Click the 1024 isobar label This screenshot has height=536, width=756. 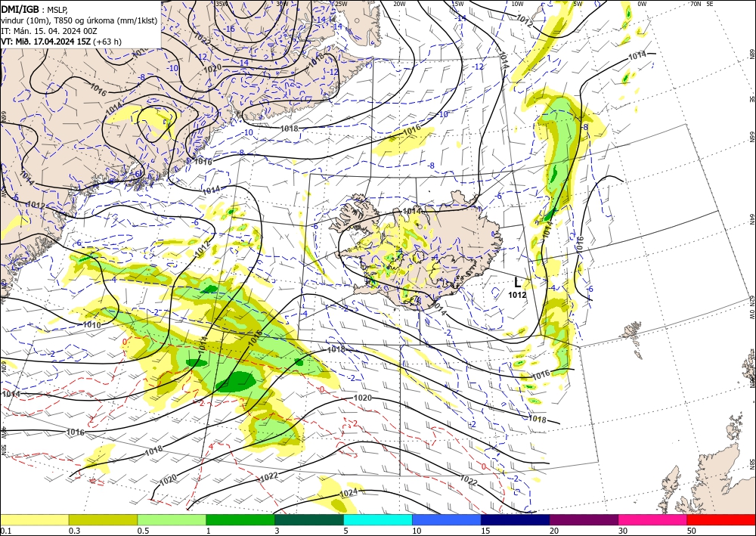(349, 492)
